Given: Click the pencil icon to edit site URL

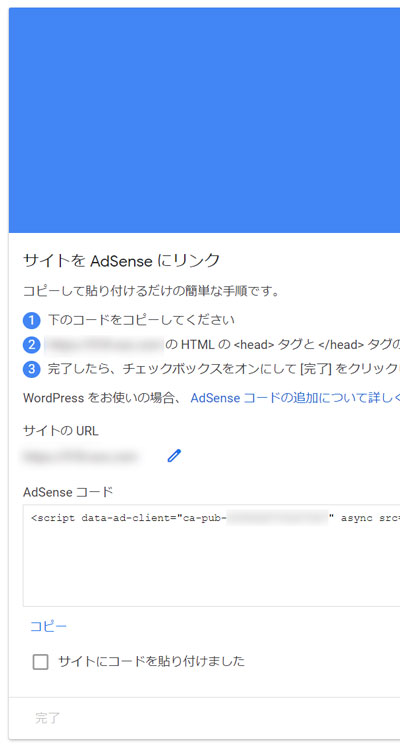Looking at the screenshot, I should (x=174, y=456).
